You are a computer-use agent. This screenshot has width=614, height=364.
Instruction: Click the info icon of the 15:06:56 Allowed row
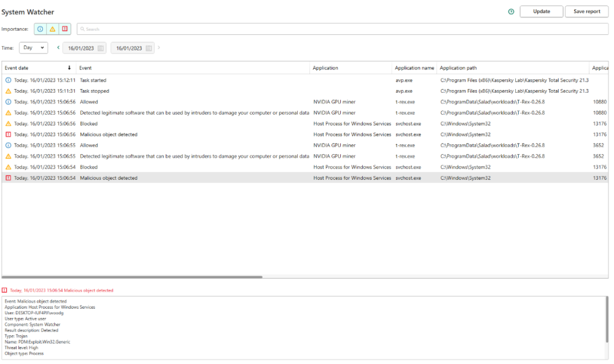pyautogui.click(x=8, y=102)
